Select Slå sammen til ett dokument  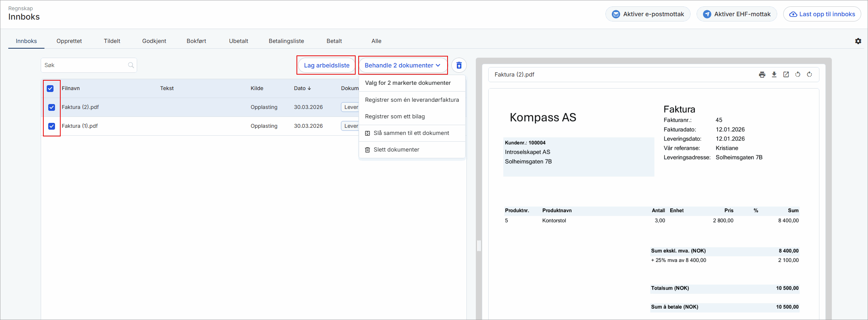pos(411,133)
